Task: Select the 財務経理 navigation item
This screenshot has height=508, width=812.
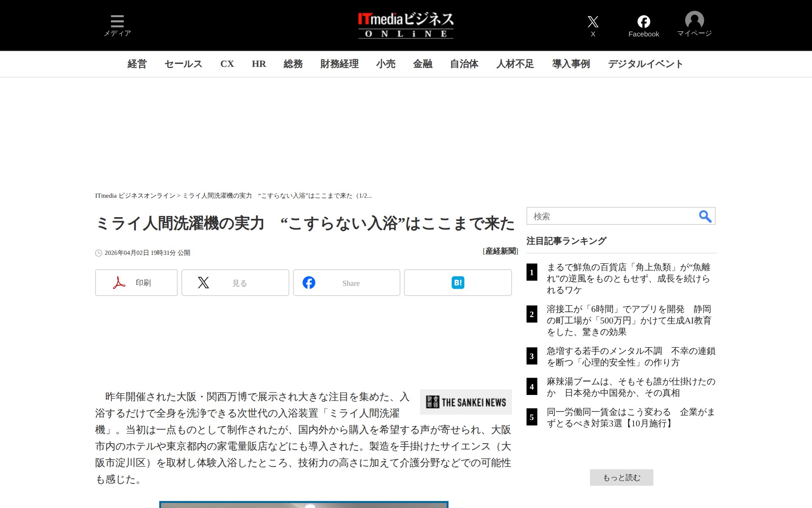Action: coord(339,64)
